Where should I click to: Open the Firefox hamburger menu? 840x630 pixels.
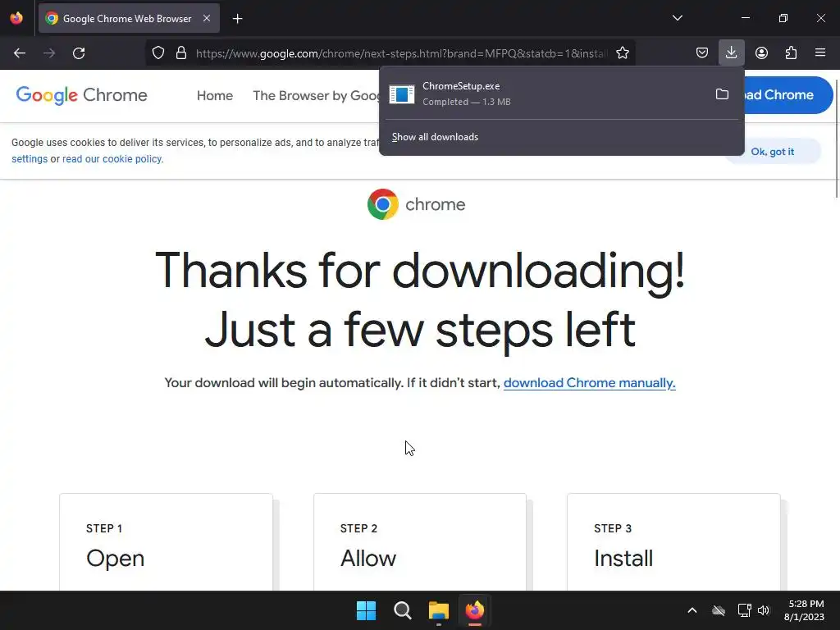[x=820, y=52]
